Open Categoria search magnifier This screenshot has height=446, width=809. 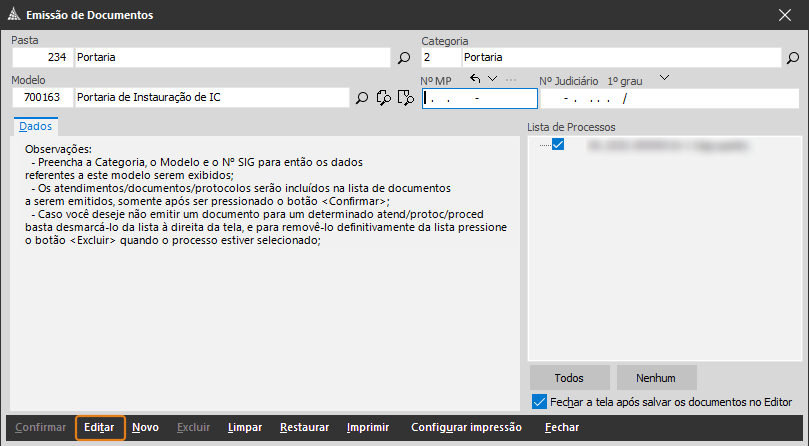pos(793,58)
